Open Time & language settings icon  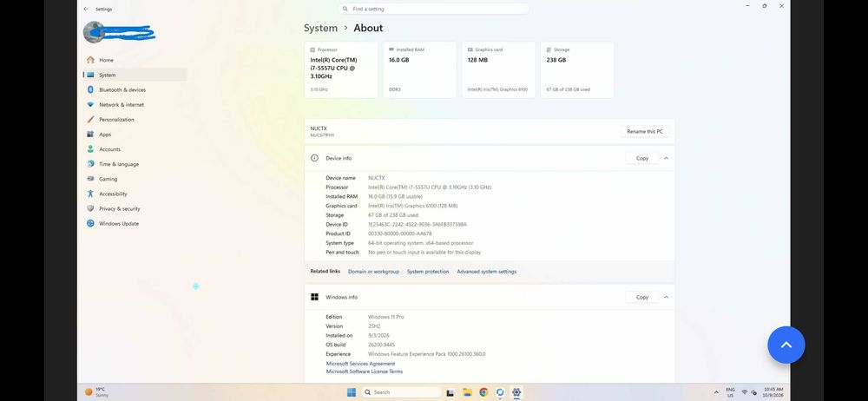click(x=90, y=164)
